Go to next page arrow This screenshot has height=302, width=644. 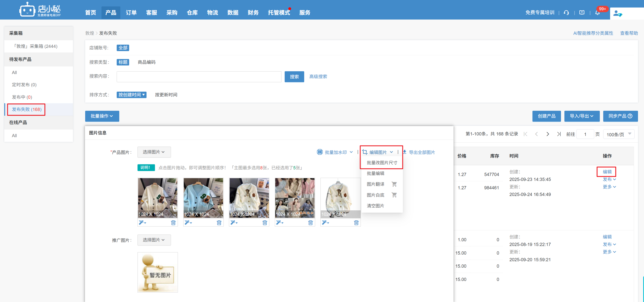(x=547, y=134)
